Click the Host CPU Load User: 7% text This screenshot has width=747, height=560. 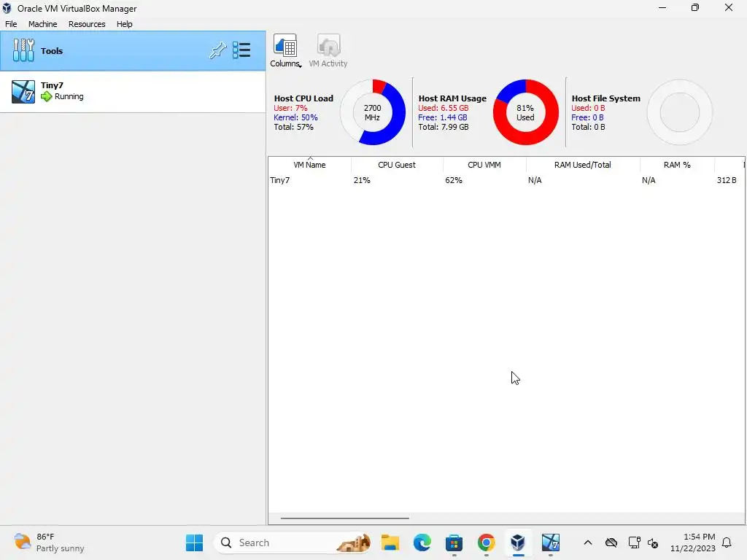click(x=290, y=108)
